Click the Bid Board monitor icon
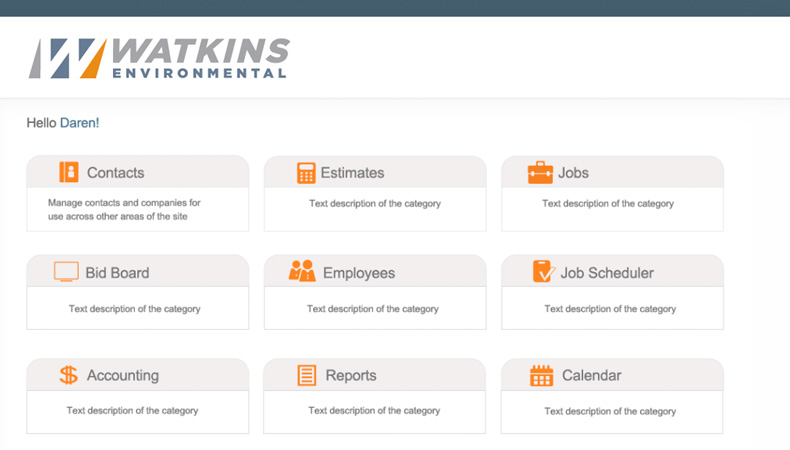Image resolution: width=790 pixels, height=450 pixels. click(x=66, y=272)
